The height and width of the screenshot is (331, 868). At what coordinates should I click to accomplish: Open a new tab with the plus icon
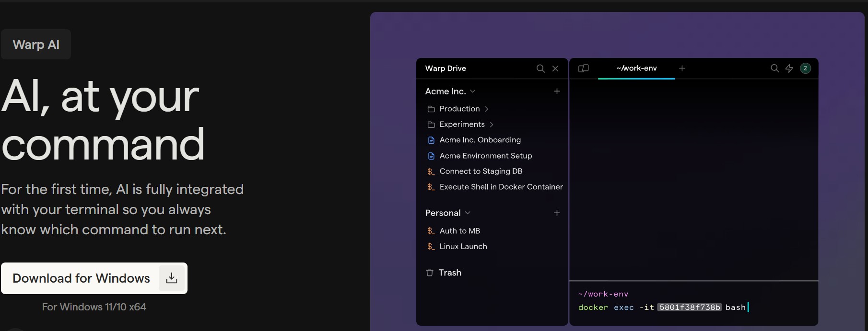(x=682, y=68)
